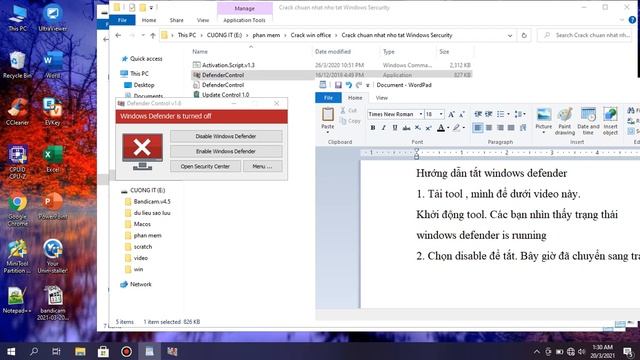Click Cut in WordPad clipboard group
Viewport: 640px width, 360px height.
(x=349, y=111)
